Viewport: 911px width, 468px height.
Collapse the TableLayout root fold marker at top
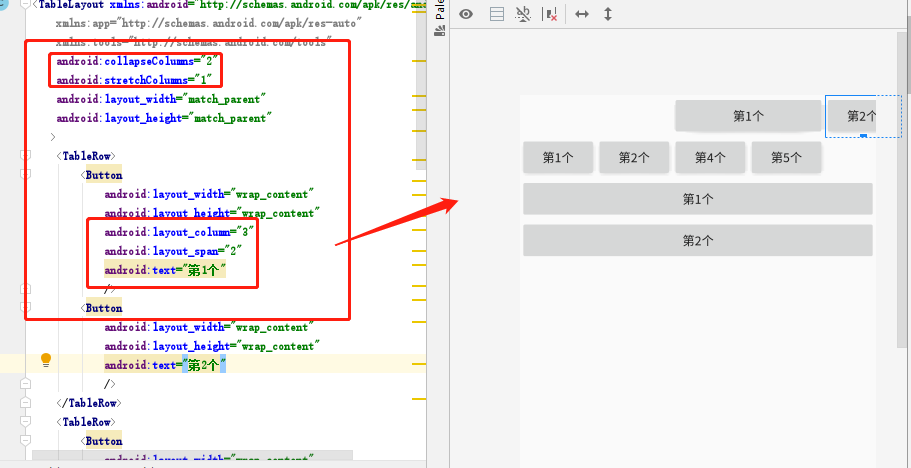pos(25,4)
